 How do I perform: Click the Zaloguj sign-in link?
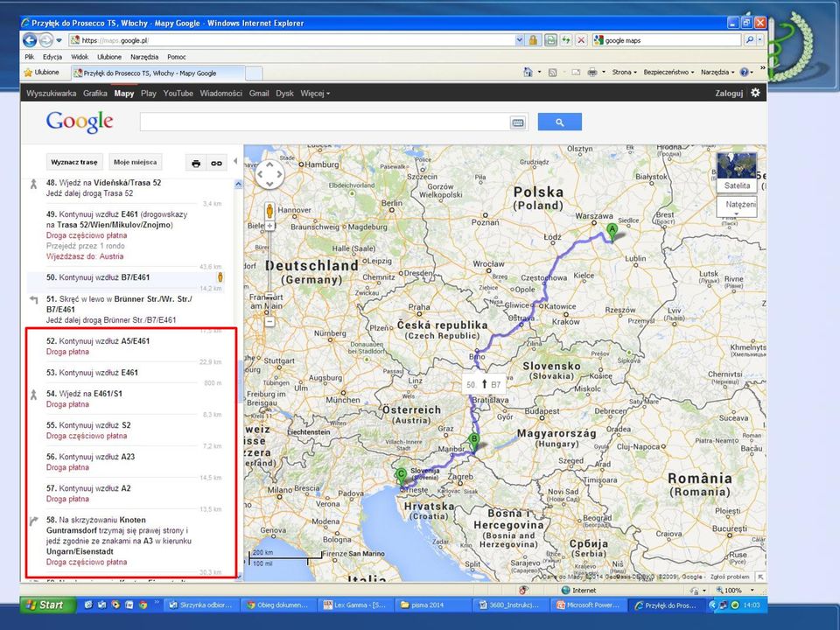coord(729,94)
